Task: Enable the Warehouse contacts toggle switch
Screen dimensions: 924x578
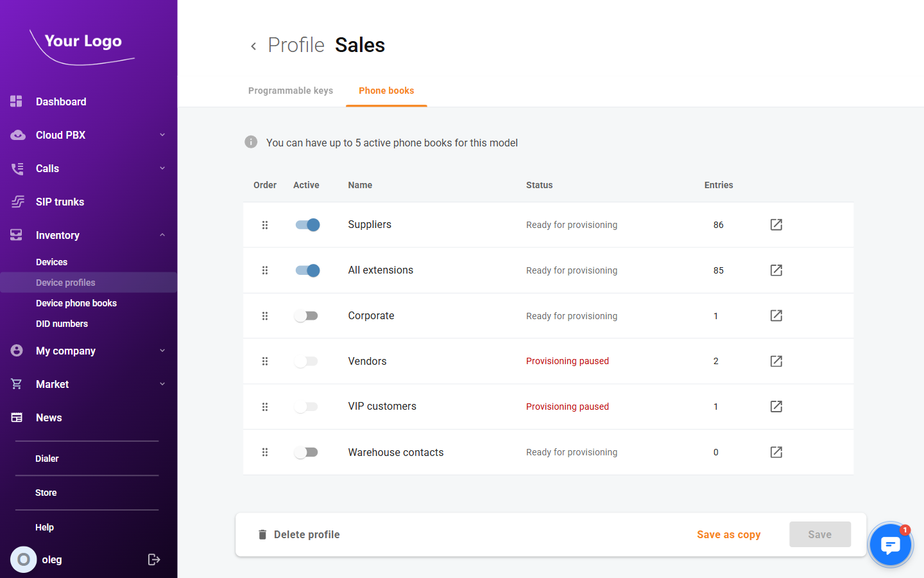Action: (306, 452)
